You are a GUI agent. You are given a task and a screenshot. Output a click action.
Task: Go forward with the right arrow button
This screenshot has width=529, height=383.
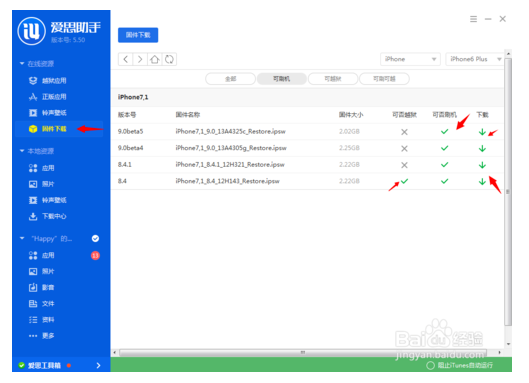click(140, 59)
